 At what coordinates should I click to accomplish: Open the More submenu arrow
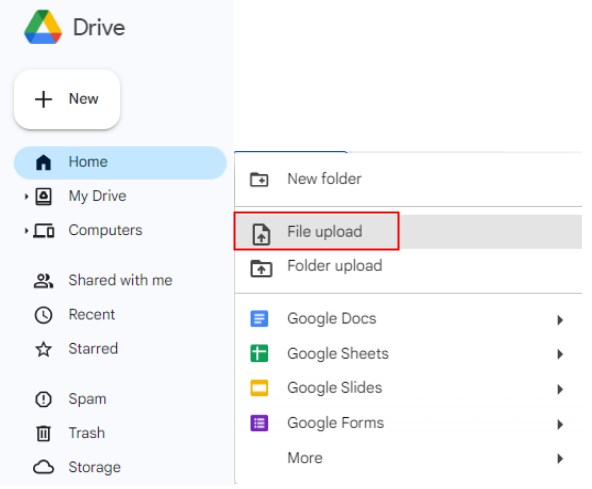(x=560, y=459)
